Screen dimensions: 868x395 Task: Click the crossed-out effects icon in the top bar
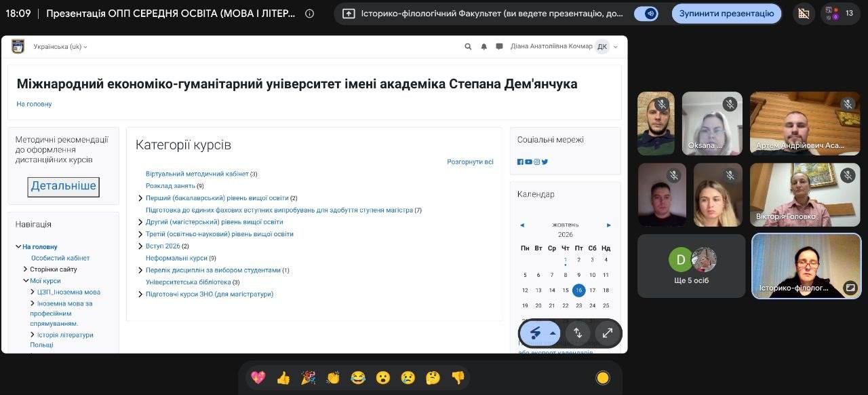click(804, 14)
